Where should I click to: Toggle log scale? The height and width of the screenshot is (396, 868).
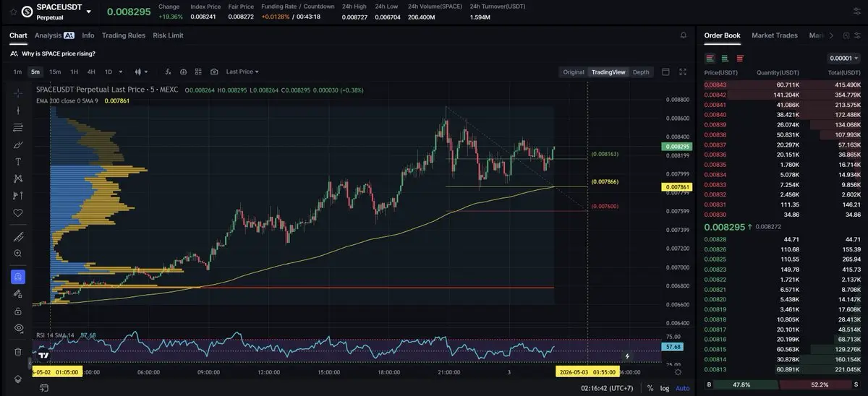665,388
